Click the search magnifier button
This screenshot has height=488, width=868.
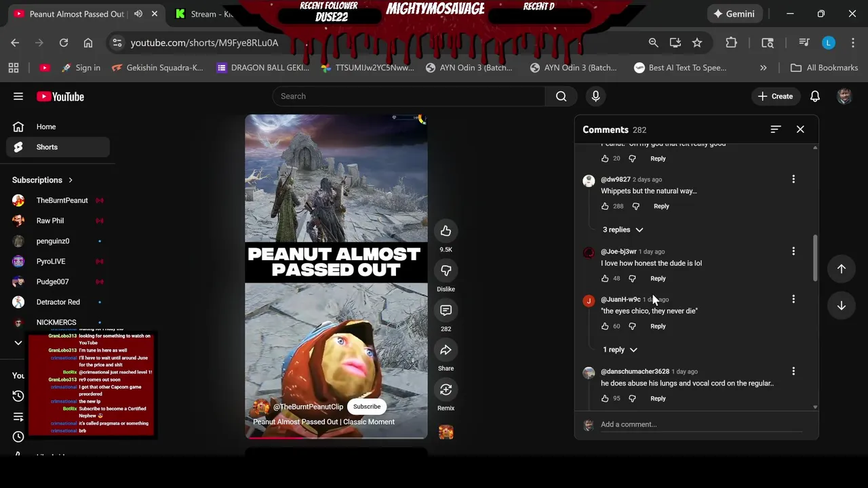[561, 96]
